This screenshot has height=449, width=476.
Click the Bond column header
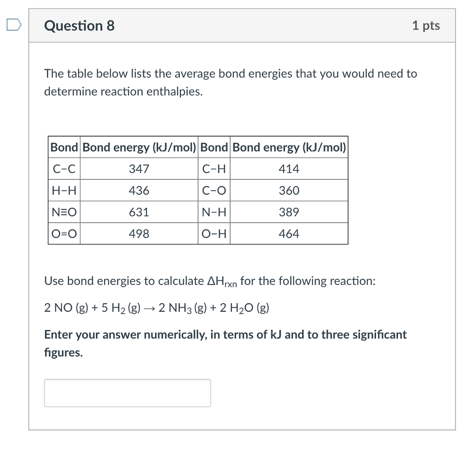coord(65,147)
